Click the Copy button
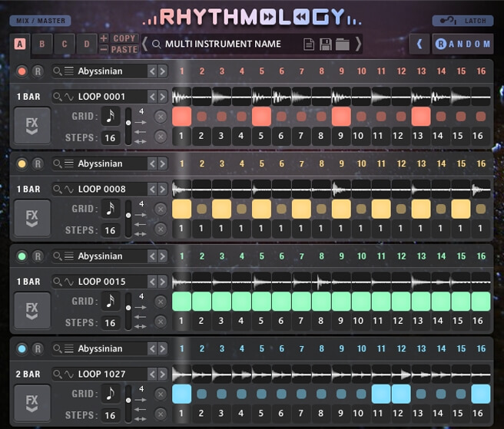This screenshot has width=504, height=429. (x=124, y=38)
